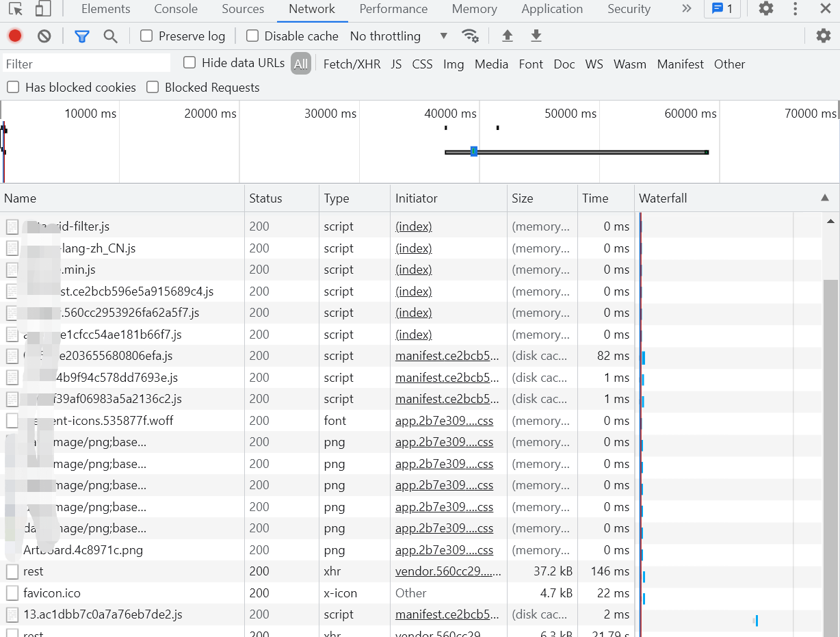840x637 pixels.
Task: Filter requests by Media
Action: 491,64
